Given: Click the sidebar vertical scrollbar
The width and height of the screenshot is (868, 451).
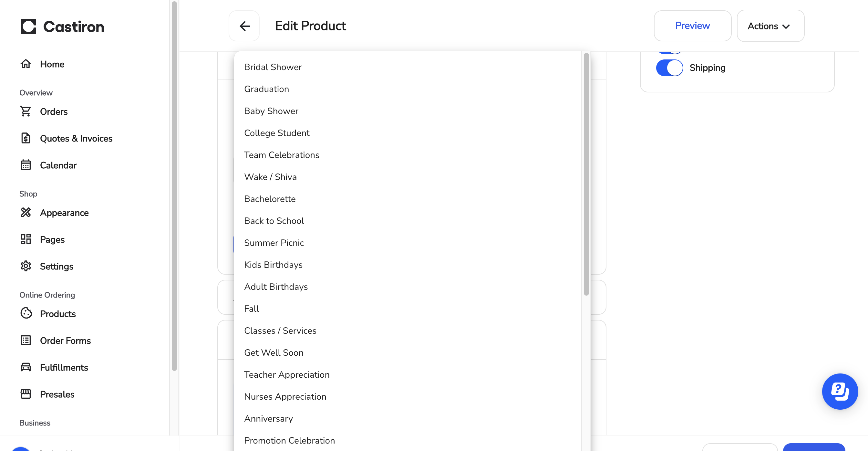Looking at the screenshot, I should 174,185.
